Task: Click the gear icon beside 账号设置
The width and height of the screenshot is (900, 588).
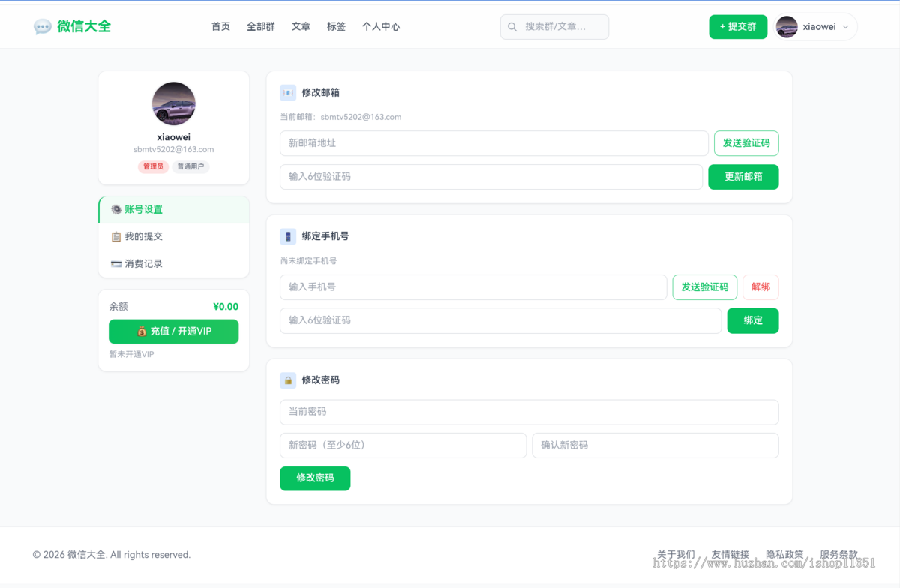Action: tap(116, 210)
